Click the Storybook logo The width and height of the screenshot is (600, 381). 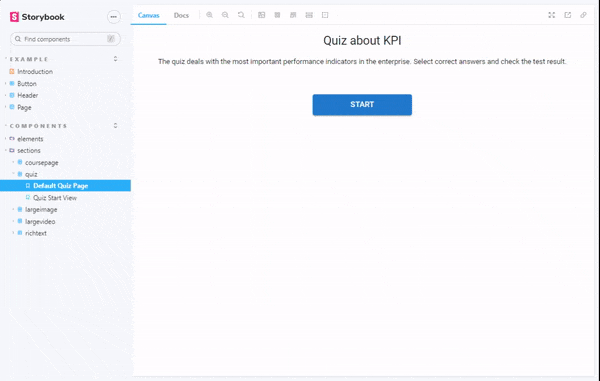coord(37,17)
